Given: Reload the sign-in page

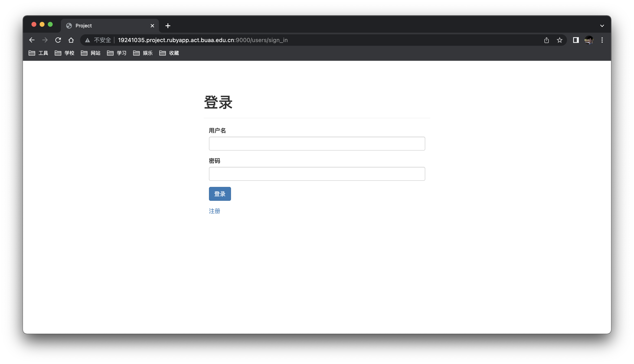Looking at the screenshot, I should click(x=58, y=40).
